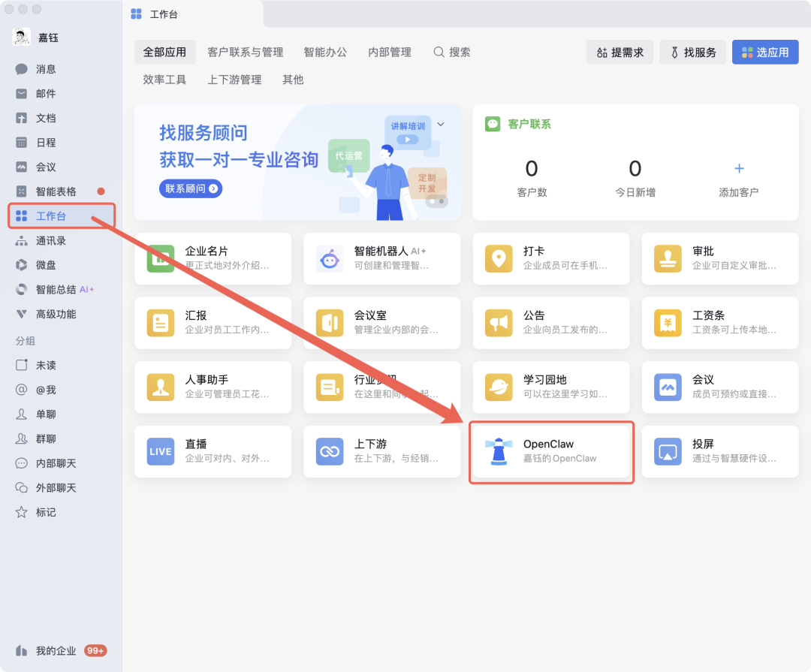The image size is (811, 672).
Task: Open 智能表格 from the sidebar
Action: [50, 191]
